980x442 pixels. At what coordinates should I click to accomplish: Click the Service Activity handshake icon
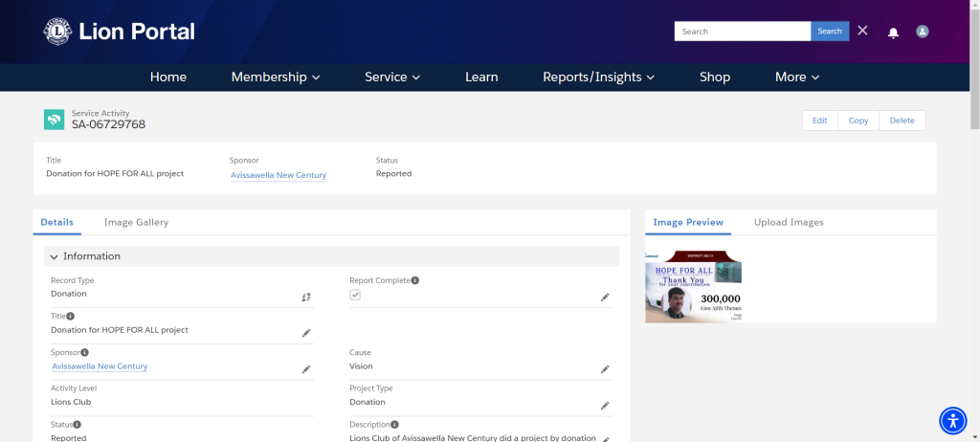pyautogui.click(x=54, y=120)
